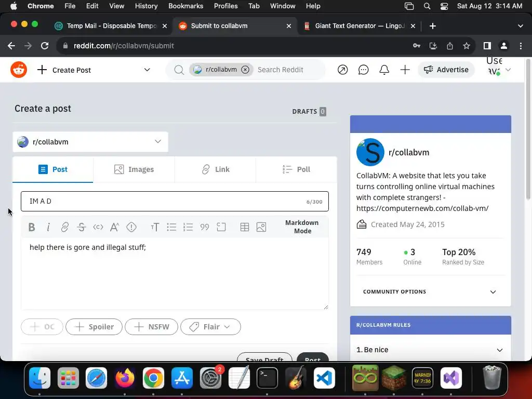Screen dimensions: 532x399
Task: Open Firefox from the Dock
Action: click(125, 378)
